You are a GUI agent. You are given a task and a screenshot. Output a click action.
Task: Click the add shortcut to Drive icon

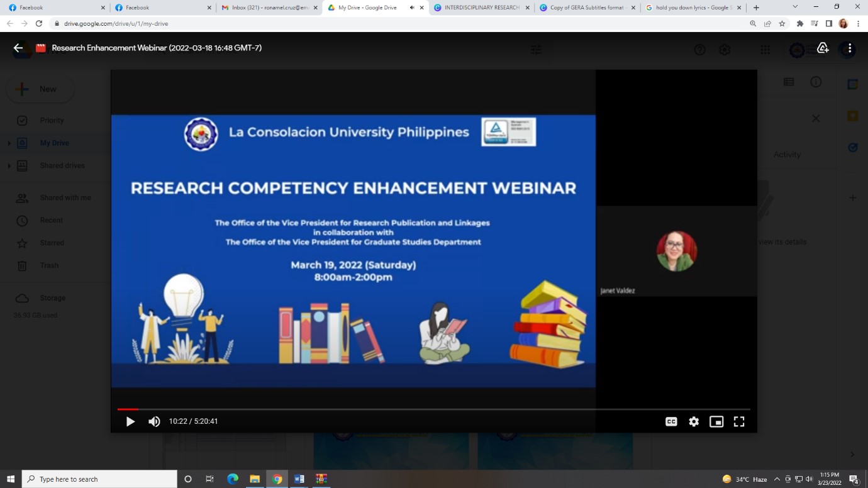[x=823, y=48]
